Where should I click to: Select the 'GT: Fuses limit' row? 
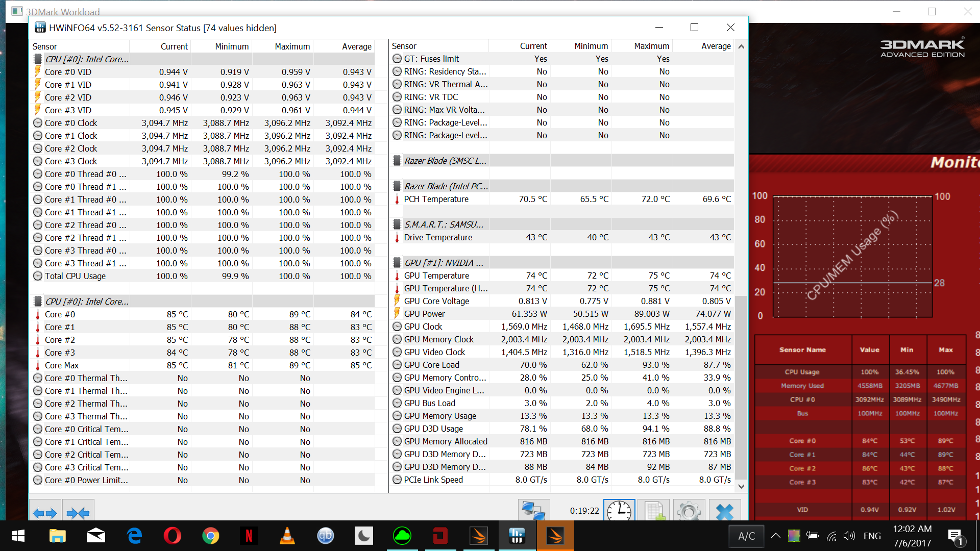(562, 59)
